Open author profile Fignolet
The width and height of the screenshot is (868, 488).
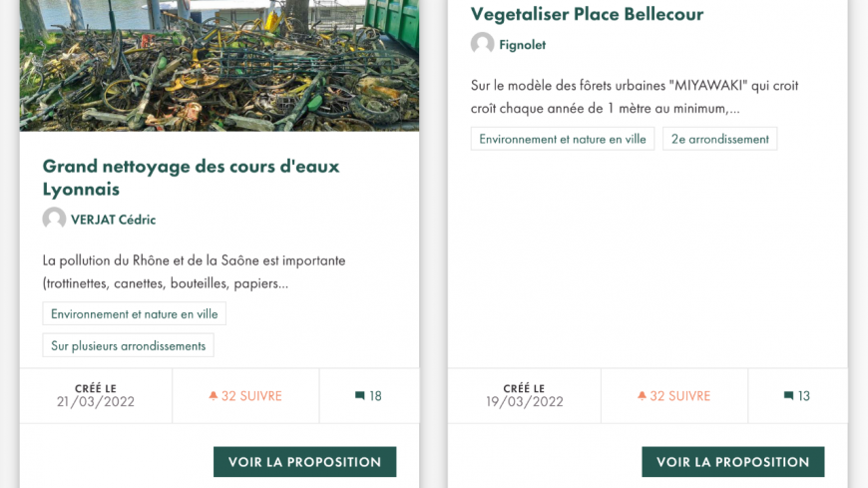tap(522, 45)
